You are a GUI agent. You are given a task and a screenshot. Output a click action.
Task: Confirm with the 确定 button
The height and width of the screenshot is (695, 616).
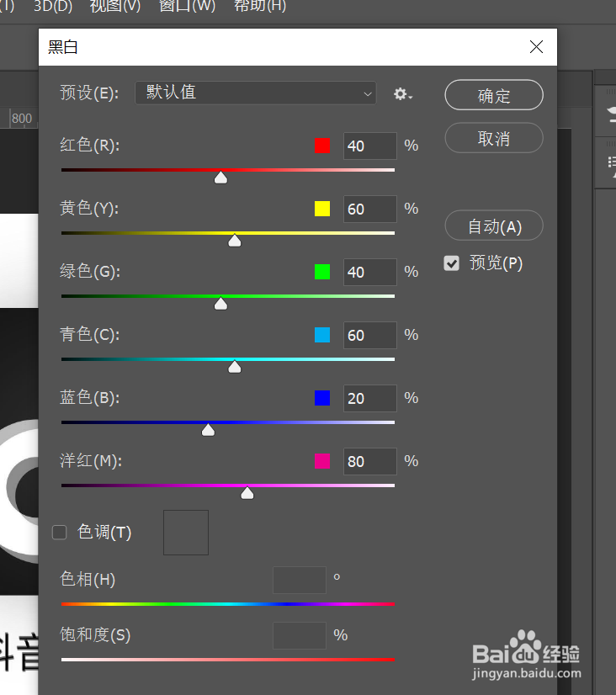point(494,95)
